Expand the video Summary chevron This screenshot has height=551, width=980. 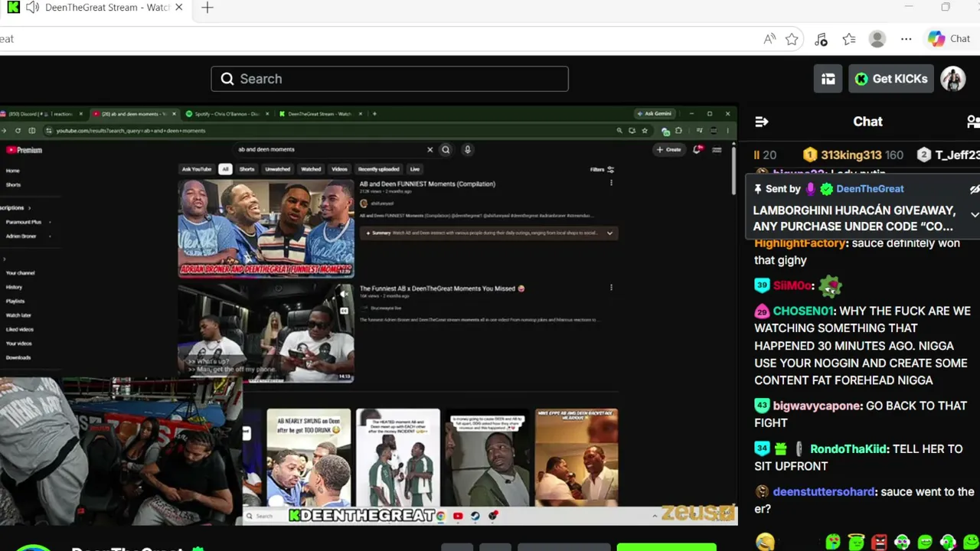[609, 233]
